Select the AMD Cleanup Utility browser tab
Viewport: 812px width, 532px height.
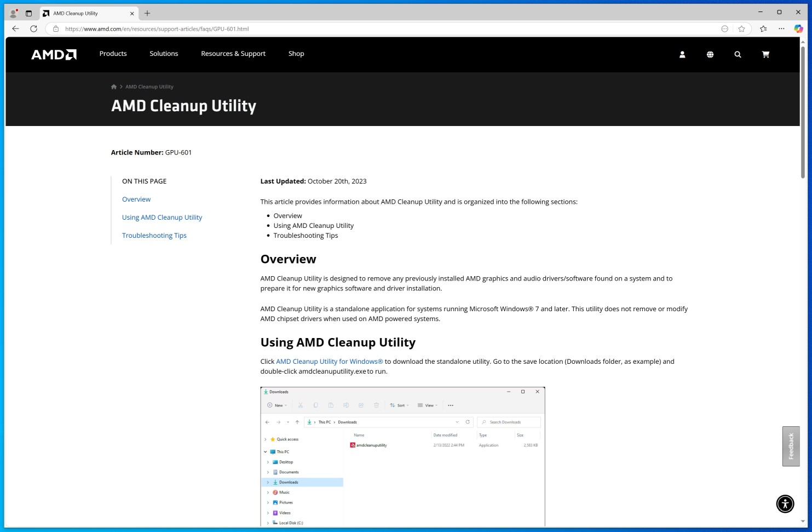pyautogui.click(x=88, y=13)
